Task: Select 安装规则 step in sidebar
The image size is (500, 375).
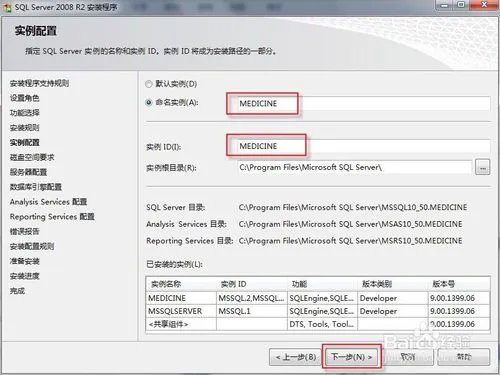Action: coord(24,128)
